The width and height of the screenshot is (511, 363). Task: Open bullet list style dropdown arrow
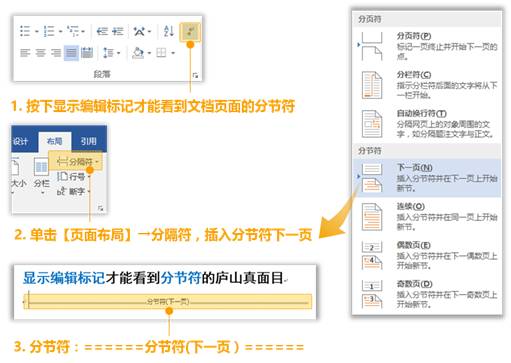point(37,32)
